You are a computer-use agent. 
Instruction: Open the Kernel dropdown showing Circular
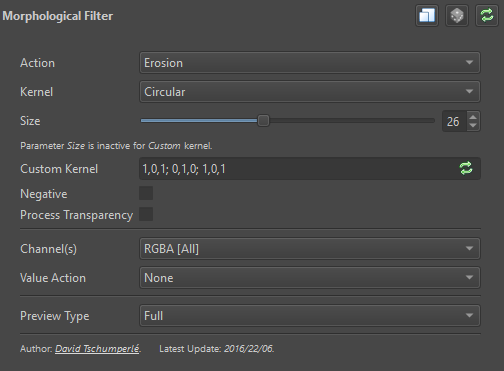tap(310, 91)
